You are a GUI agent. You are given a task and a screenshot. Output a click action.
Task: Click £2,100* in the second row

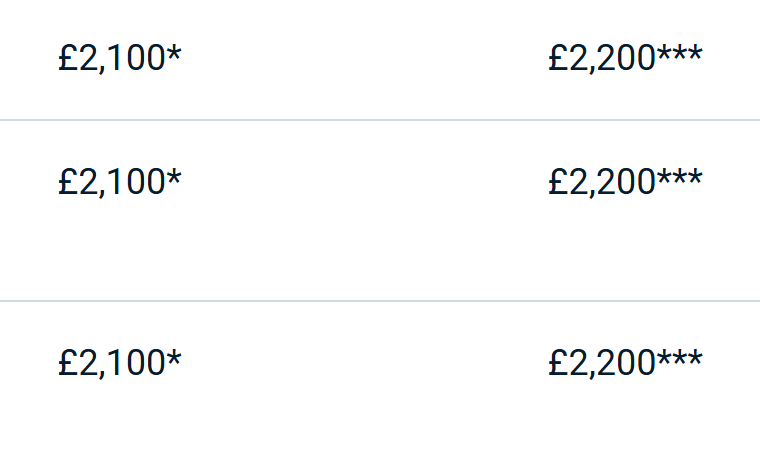(119, 183)
